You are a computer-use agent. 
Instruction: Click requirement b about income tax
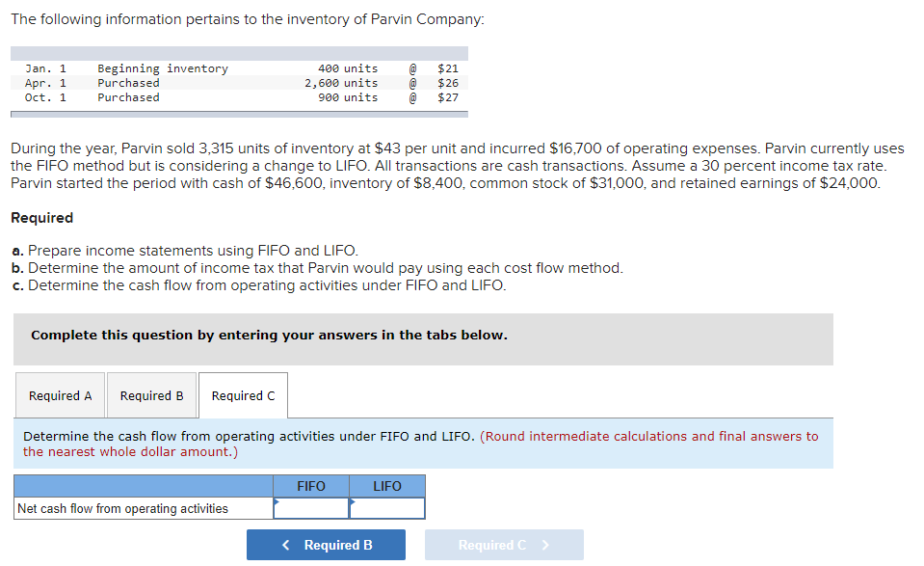(x=316, y=268)
